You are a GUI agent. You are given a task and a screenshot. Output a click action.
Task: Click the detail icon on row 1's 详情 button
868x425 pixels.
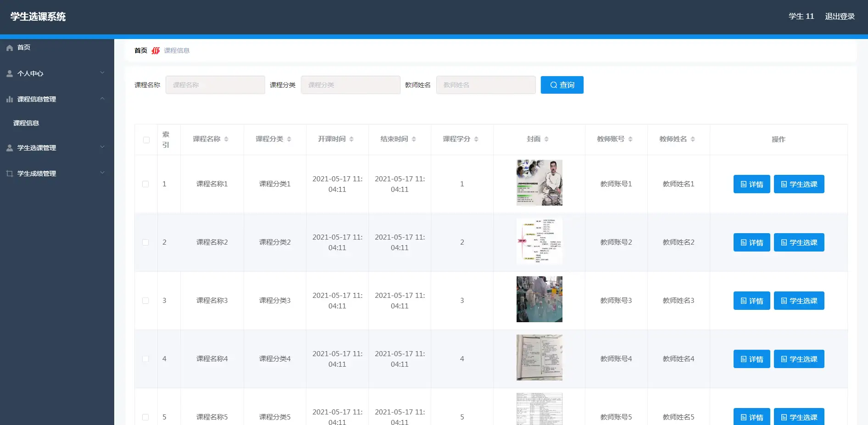tap(744, 184)
